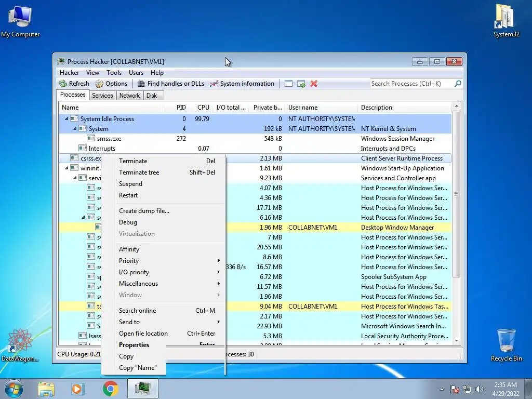Viewport: 532px width, 399px height.
Task: Expand the Send to submenu
Action: pyautogui.click(x=169, y=322)
